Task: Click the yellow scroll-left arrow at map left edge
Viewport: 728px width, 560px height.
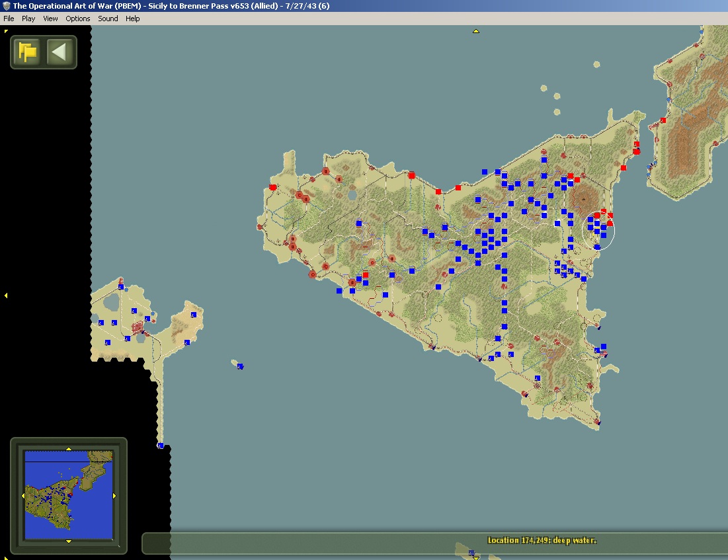Action: click(x=5, y=296)
